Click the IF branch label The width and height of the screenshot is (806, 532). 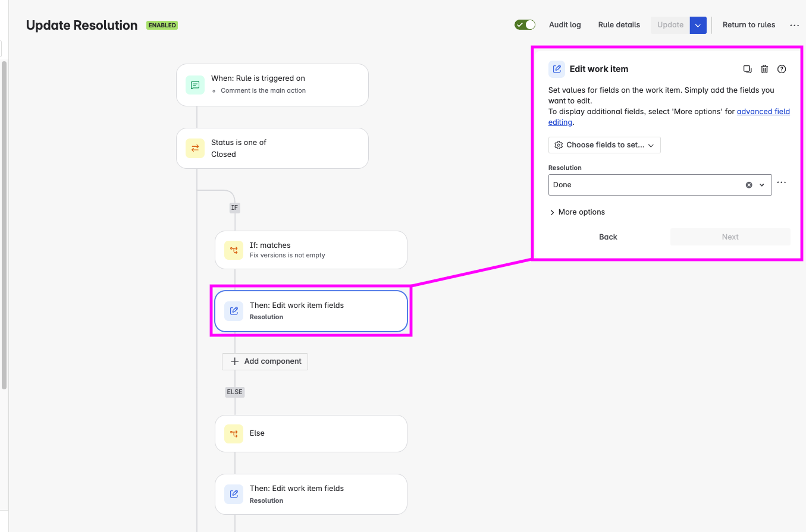coord(234,208)
